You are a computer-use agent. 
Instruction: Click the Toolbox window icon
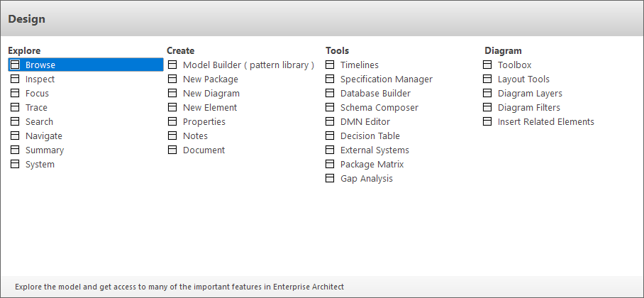(x=487, y=65)
